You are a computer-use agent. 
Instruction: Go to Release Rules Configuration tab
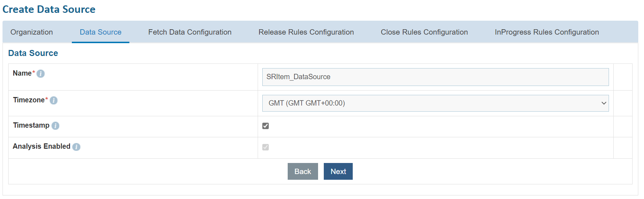[x=306, y=32]
